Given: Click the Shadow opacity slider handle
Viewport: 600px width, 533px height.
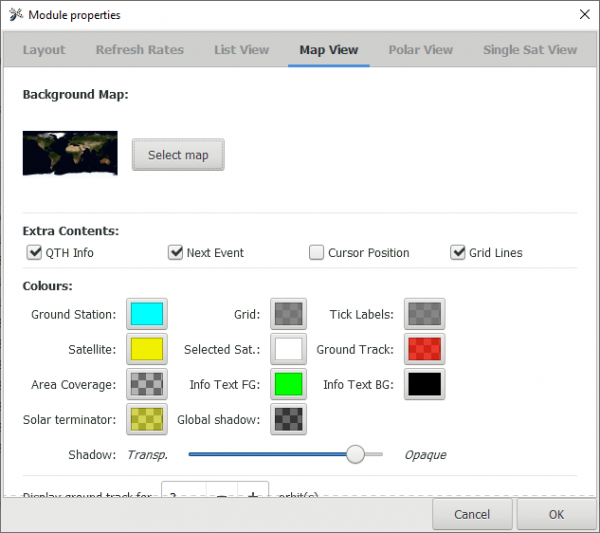Looking at the screenshot, I should point(355,454).
